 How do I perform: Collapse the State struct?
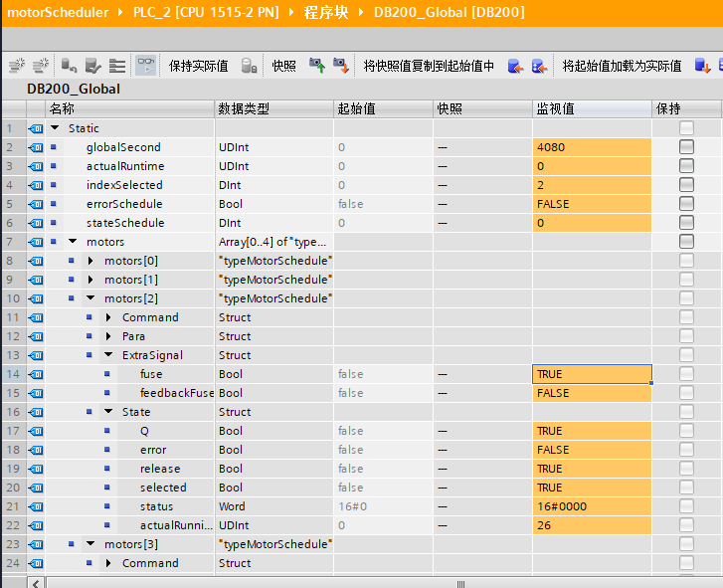tap(108, 411)
